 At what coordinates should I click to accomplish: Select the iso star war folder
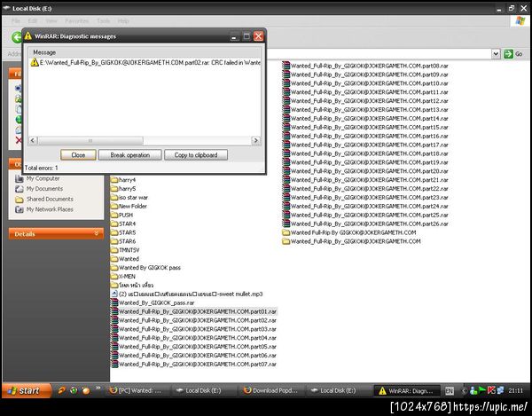129,198
